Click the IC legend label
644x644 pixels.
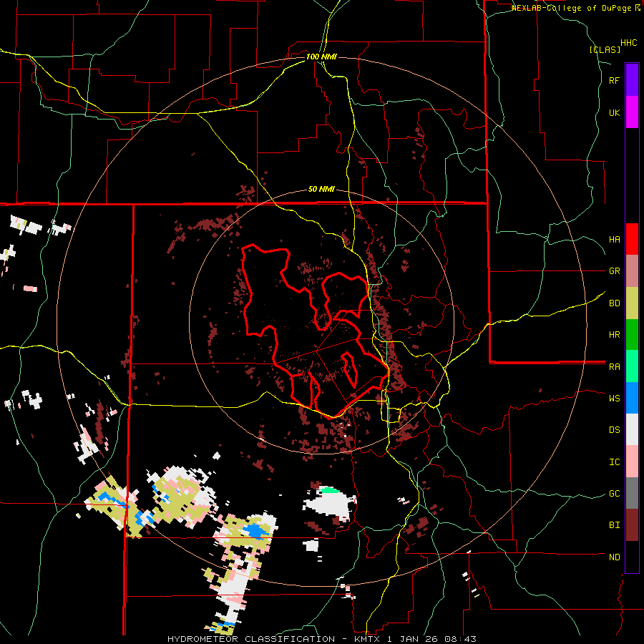click(614, 462)
